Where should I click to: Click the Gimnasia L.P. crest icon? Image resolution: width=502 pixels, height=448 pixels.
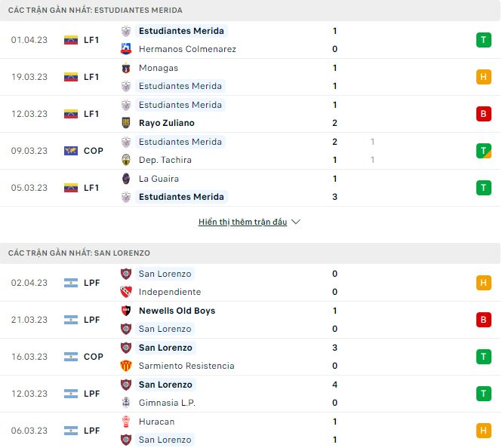pos(126,403)
